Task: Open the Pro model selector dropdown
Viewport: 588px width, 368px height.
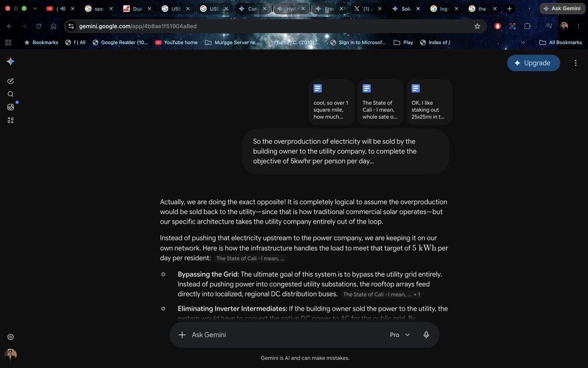Action: coord(400,335)
